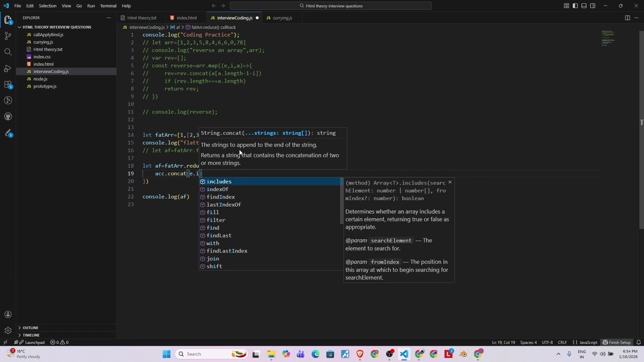The height and width of the screenshot is (362, 644).
Task: Open Run and Debug view
Action: pos(8,68)
